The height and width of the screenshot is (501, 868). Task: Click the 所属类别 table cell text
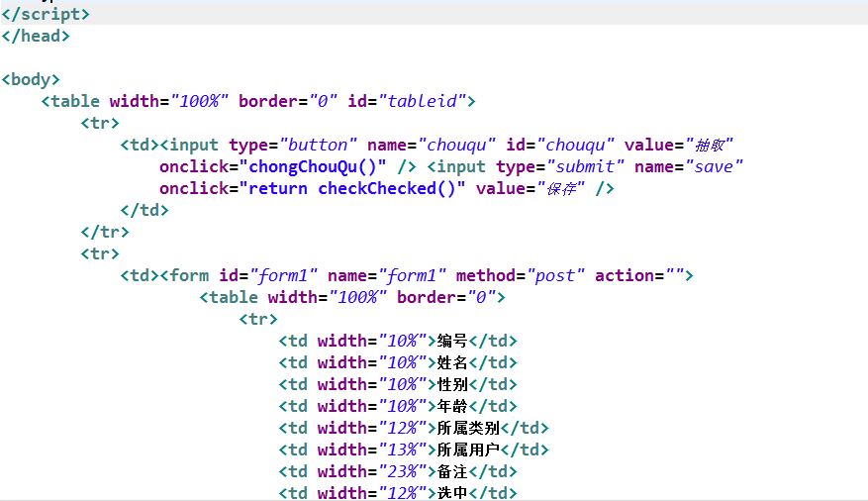coord(468,428)
